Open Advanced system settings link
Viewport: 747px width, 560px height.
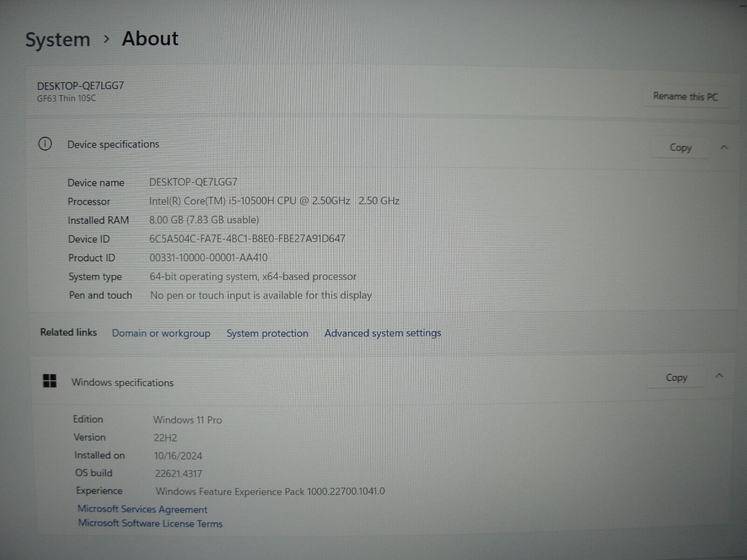coord(383,333)
